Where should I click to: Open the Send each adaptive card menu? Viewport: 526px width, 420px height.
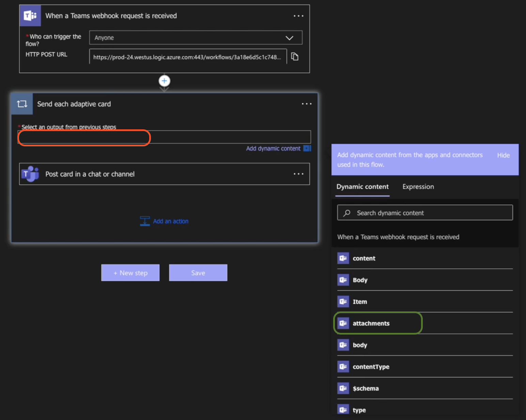click(x=307, y=104)
